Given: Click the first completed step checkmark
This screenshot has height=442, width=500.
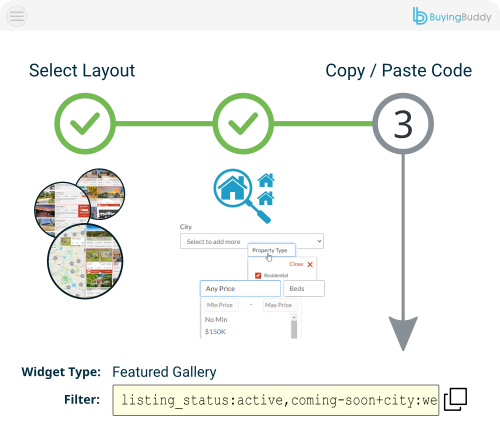Looking at the screenshot, I should pos(85,124).
